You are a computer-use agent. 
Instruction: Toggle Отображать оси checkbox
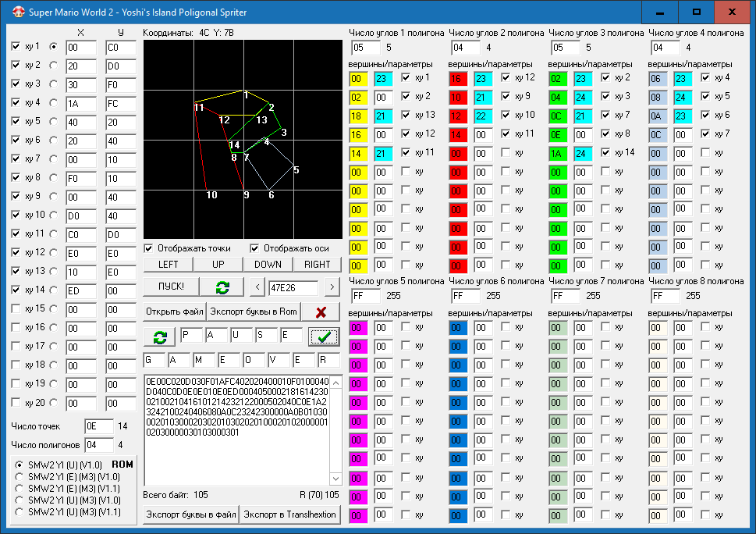click(254, 248)
